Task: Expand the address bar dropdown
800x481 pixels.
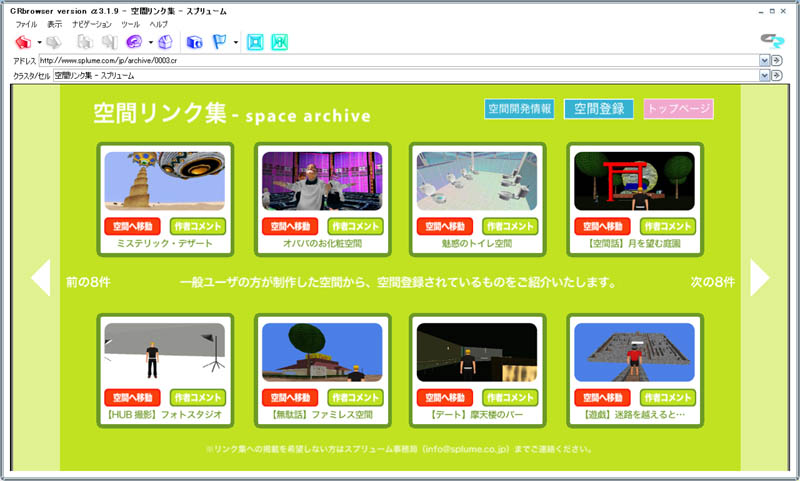Action: [x=764, y=60]
